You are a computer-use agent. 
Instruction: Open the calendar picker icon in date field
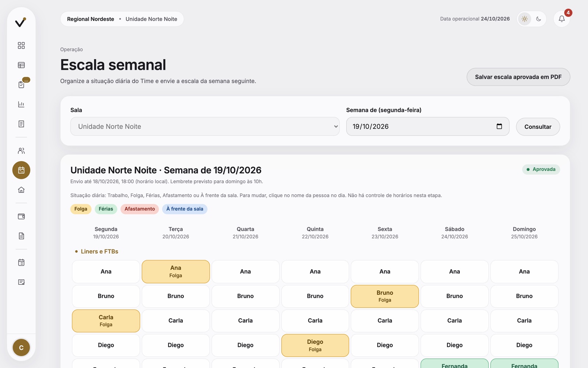499,126
